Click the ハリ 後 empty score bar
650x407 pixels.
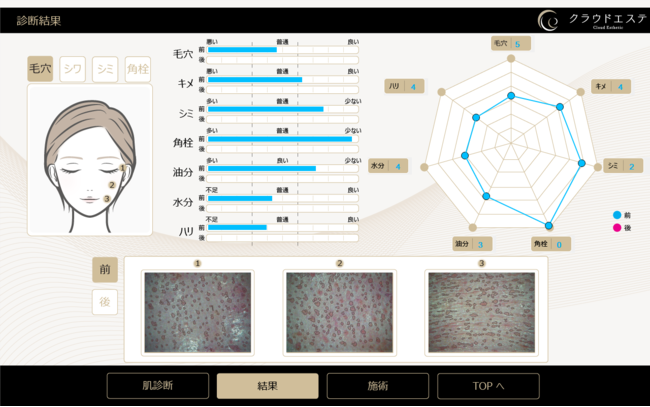coord(282,238)
